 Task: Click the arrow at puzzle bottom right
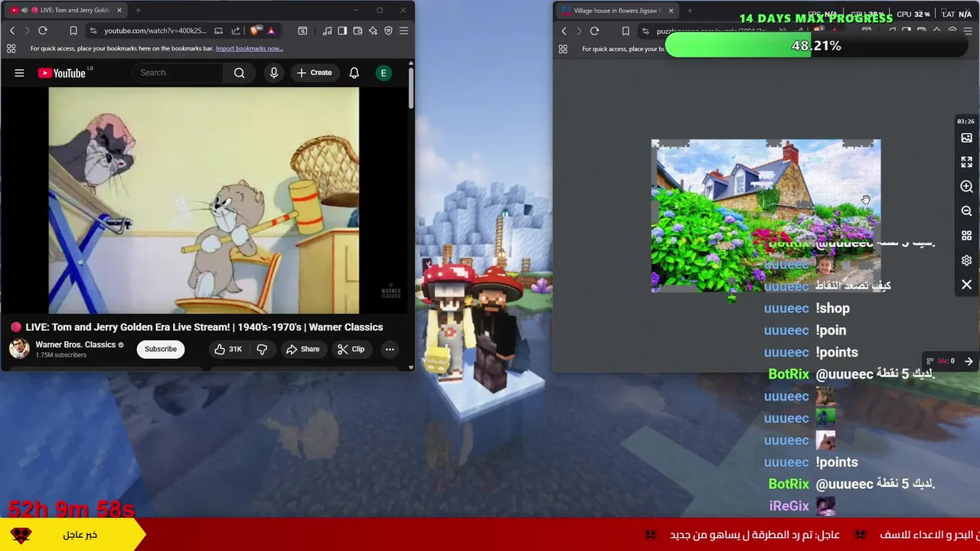pyautogui.click(x=969, y=361)
